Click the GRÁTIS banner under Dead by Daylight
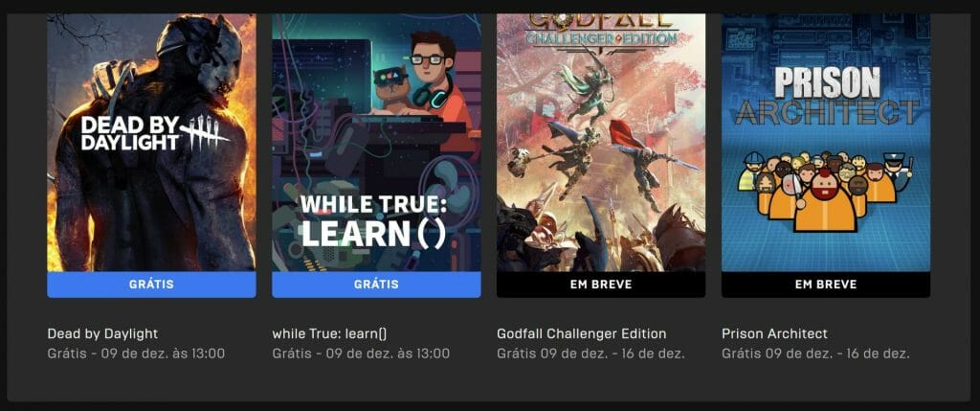Image resolution: width=980 pixels, height=411 pixels. pyautogui.click(x=151, y=285)
